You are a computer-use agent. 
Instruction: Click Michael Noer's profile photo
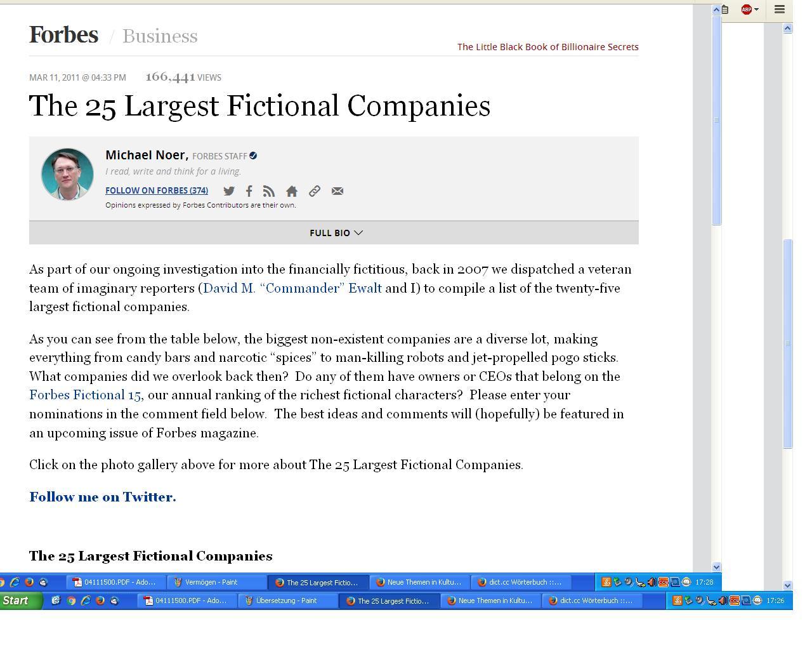tap(67, 174)
